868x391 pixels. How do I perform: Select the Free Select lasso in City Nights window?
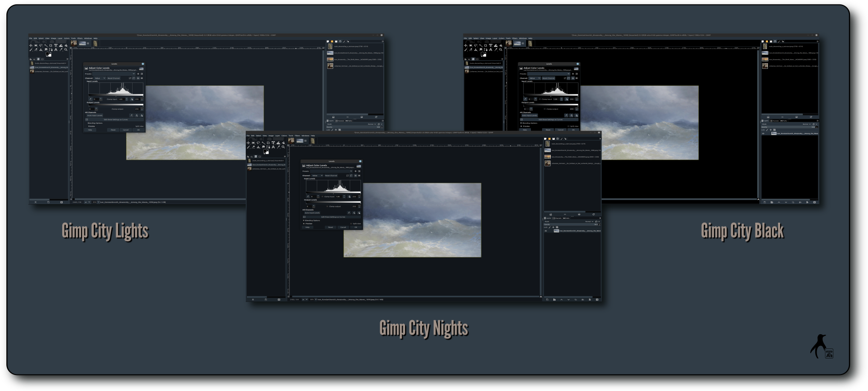[258, 143]
